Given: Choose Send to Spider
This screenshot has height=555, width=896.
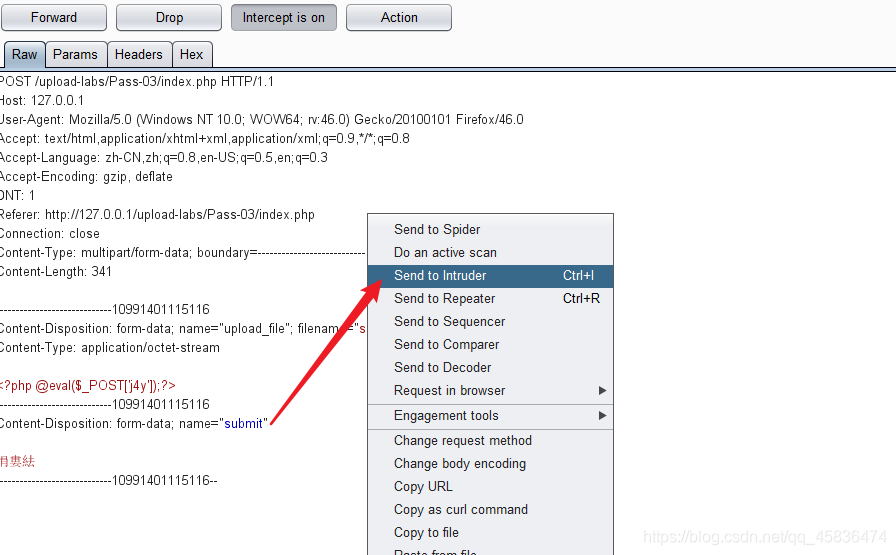Looking at the screenshot, I should click(x=490, y=229).
